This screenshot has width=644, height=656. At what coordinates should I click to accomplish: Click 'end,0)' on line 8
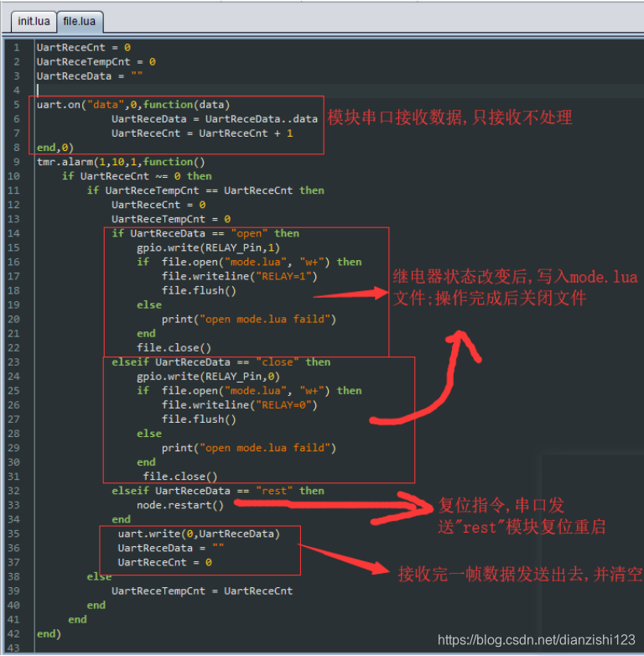pos(55,148)
